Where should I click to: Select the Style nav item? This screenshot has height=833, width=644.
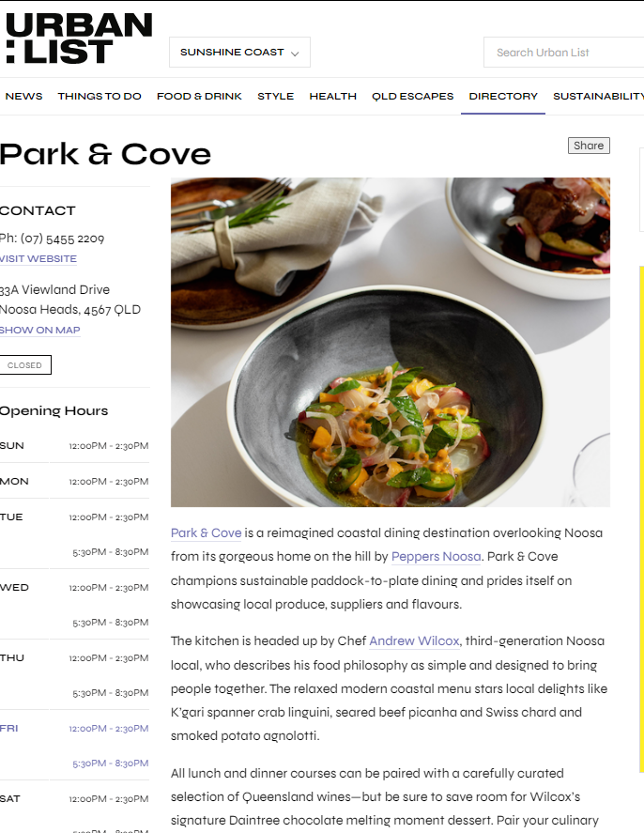(276, 96)
